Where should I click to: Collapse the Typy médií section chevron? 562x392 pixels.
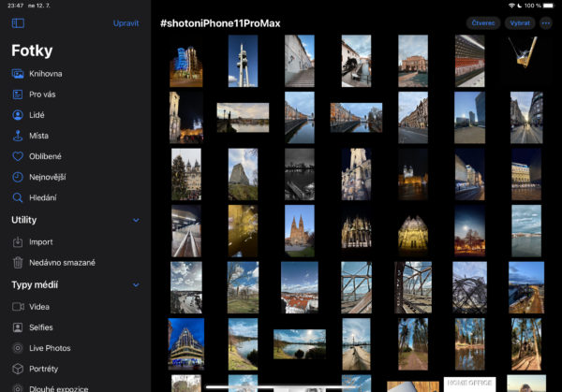[136, 284]
